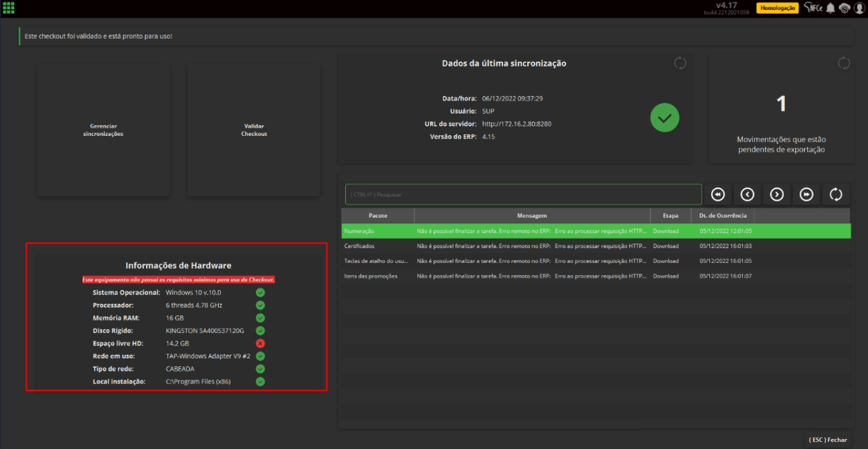Click the Sistema Operacional green check icon
Screen dimensions: 868x449
(260, 292)
